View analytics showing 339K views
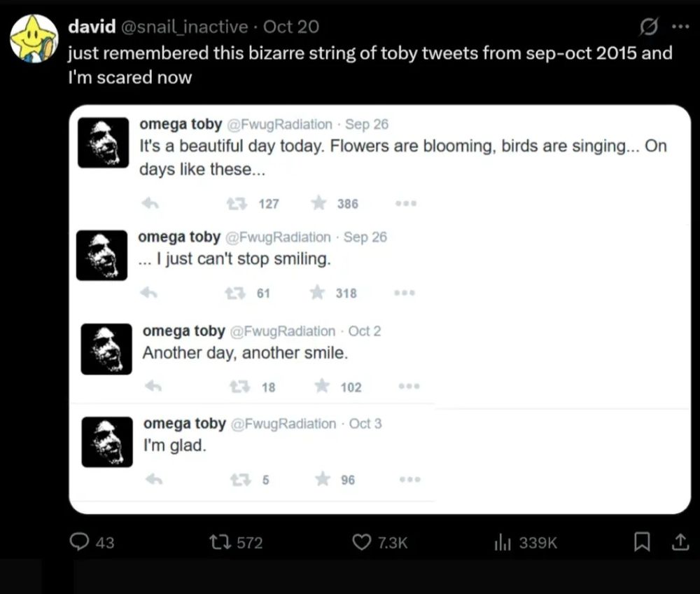700x594 pixels. (x=503, y=541)
